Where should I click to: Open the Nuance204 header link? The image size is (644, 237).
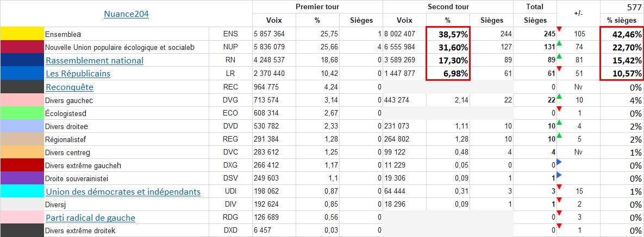coord(126,14)
